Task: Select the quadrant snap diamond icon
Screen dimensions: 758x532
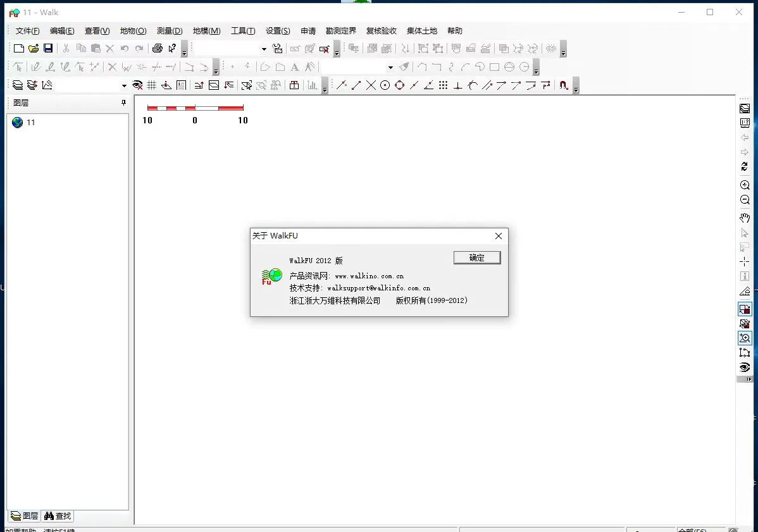Action: (400, 85)
